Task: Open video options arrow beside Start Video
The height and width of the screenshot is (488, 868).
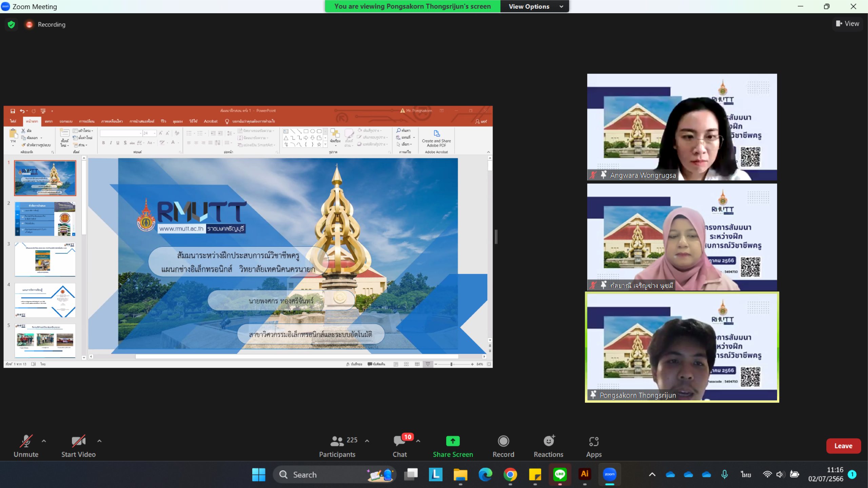Action: click(99, 441)
